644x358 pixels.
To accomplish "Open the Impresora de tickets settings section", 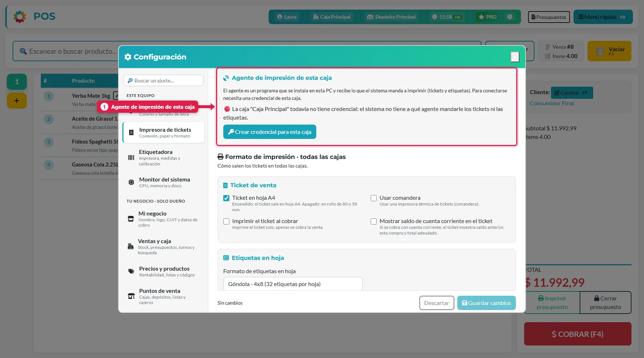I will point(164,132).
